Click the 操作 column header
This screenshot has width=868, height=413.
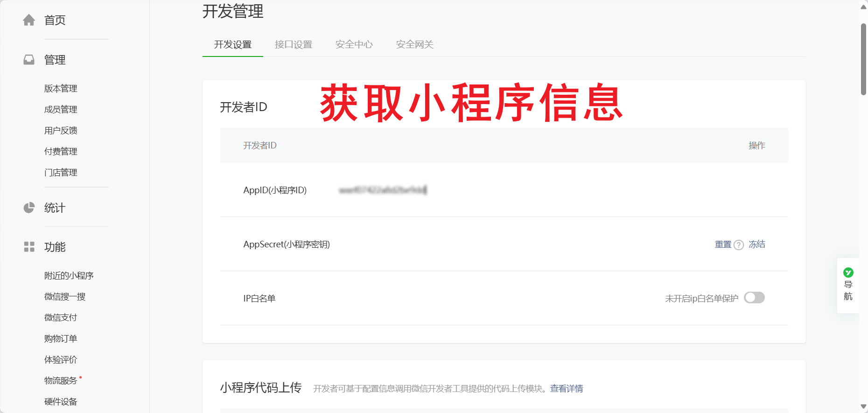pyautogui.click(x=757, y=146)
